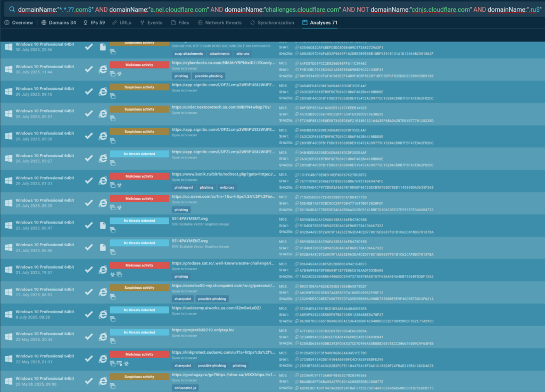This screenshot has height=392, width=545.
Task: Open the IPs 59 tab
Action: (x=94, y=23)
